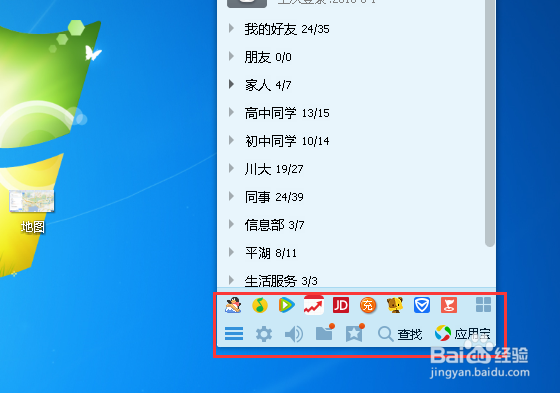Open the file manager folder icon
Image resolution: width=560 pixels, height=393 pixels.
click(x=325, y=333)
